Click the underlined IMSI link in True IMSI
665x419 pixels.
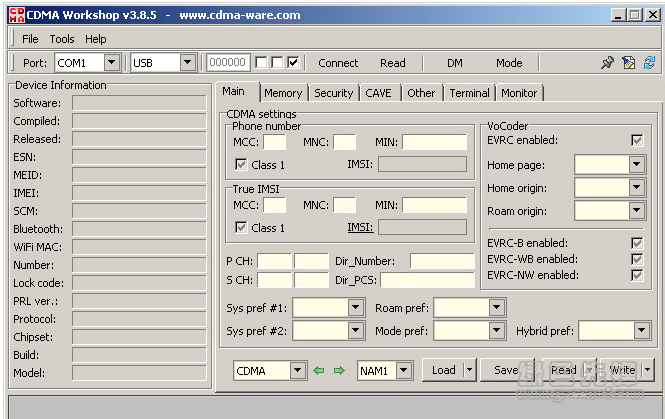pos(360,228)
